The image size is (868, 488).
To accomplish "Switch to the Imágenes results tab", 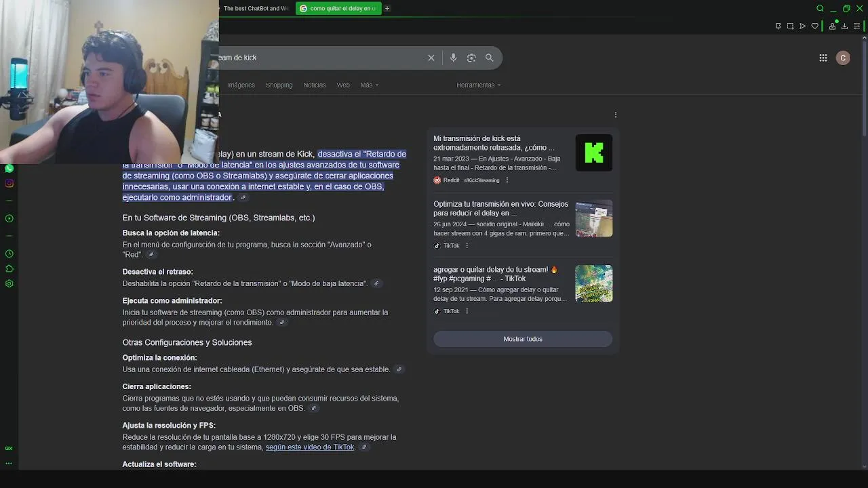I will pos(241,85).
